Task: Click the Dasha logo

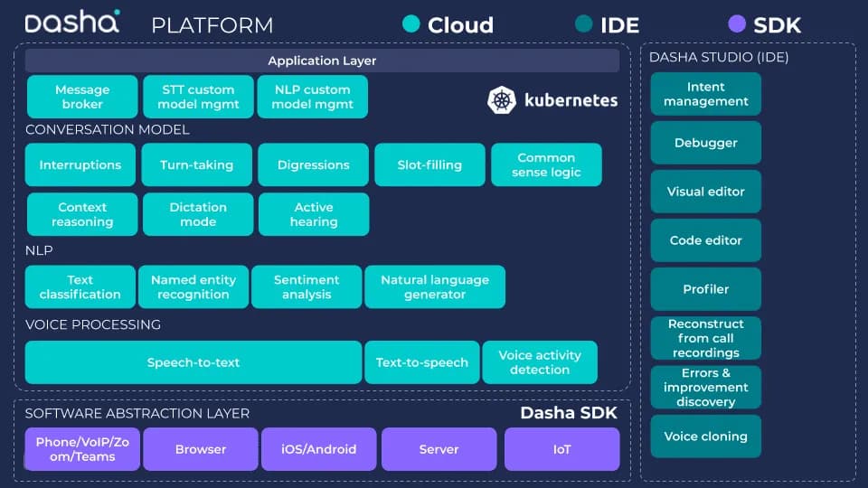Action: click(72, 22)
